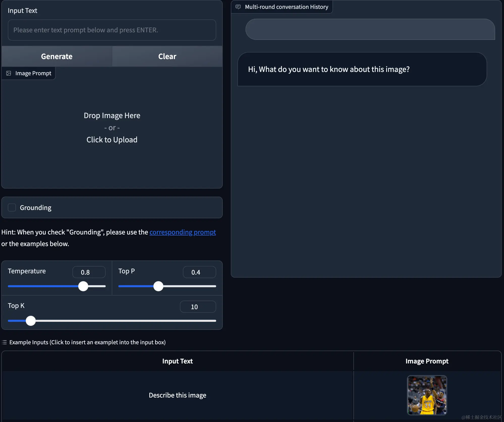Focus the Top K value box

(x=198, y=307)
